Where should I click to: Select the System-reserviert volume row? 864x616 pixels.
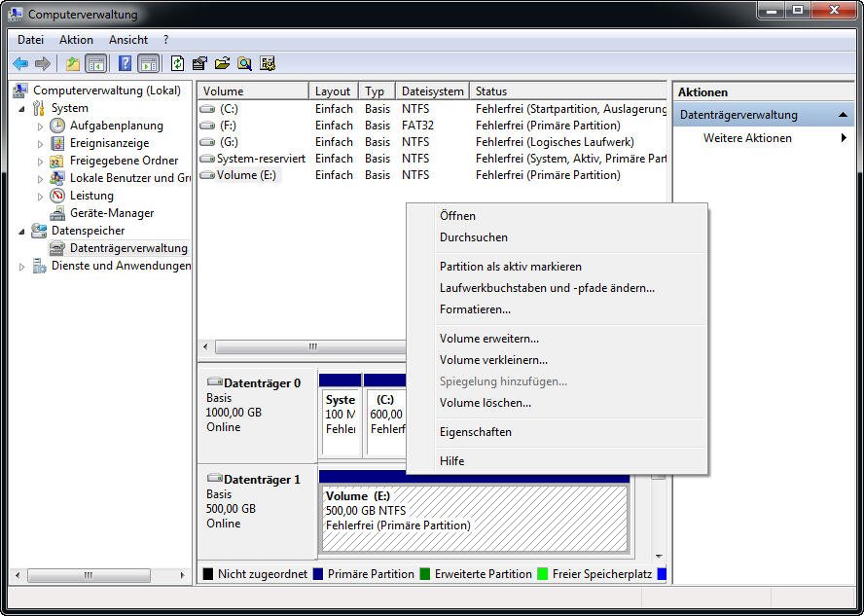(x=432, y=159)
